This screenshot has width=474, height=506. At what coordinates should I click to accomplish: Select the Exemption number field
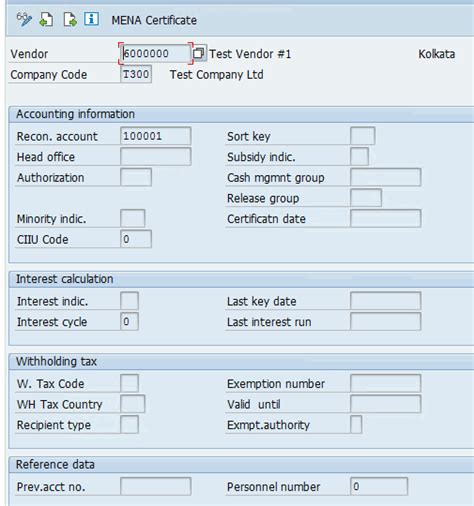(386, 383)
